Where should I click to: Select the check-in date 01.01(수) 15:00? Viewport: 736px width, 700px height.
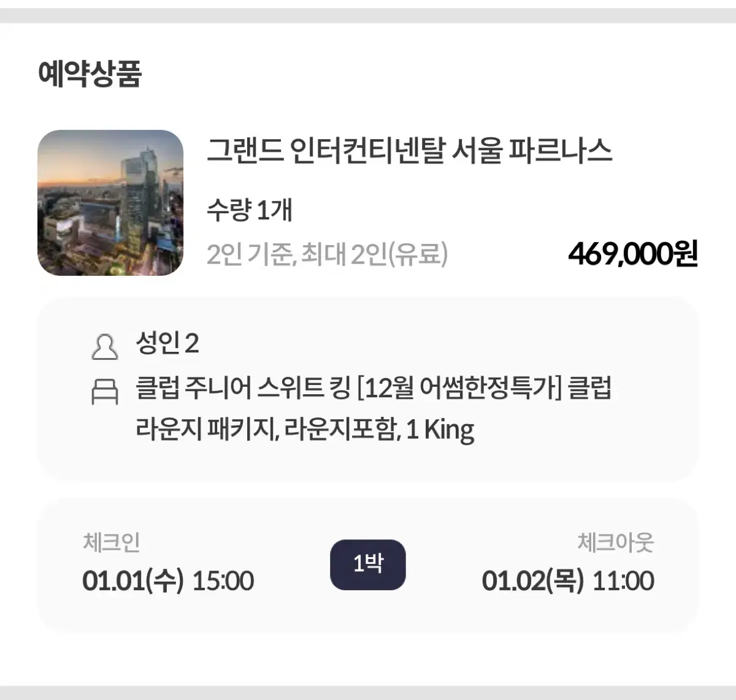[168, 580]
